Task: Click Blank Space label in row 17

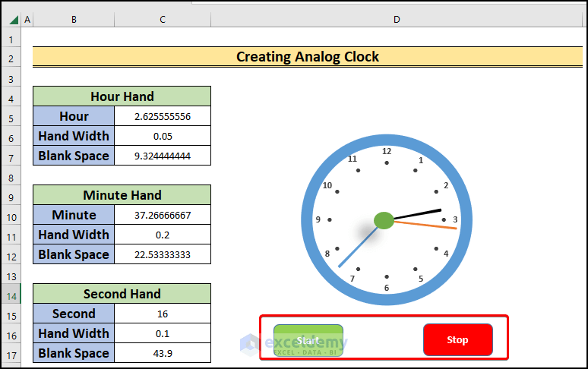Action: 74,353
